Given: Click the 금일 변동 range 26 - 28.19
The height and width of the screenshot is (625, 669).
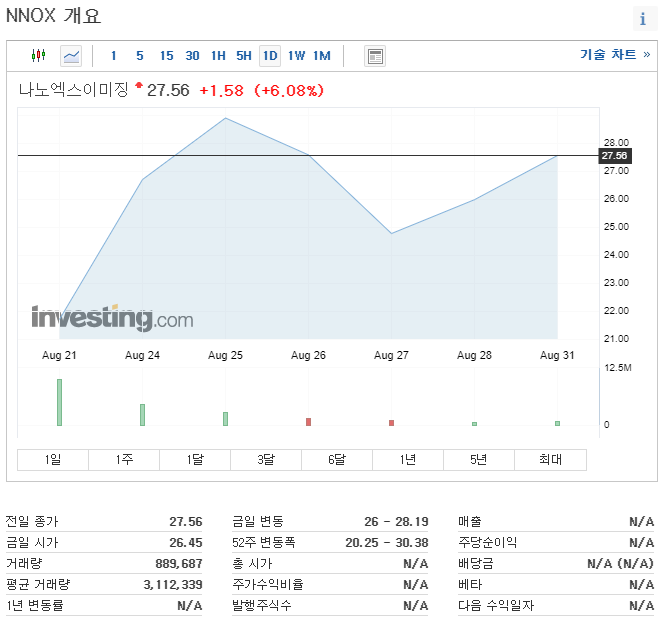Looking at the screenshot, I should click(x=396, y=522).
